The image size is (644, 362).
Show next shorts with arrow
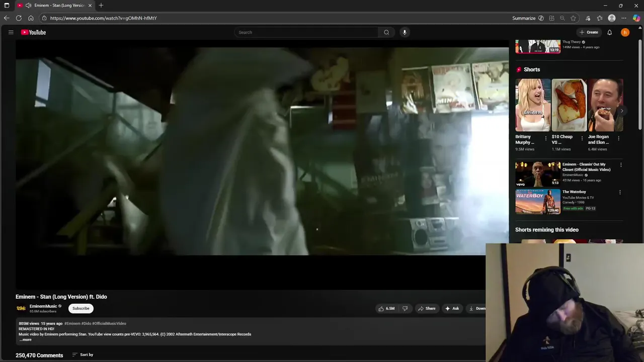(x=622, y=111)
